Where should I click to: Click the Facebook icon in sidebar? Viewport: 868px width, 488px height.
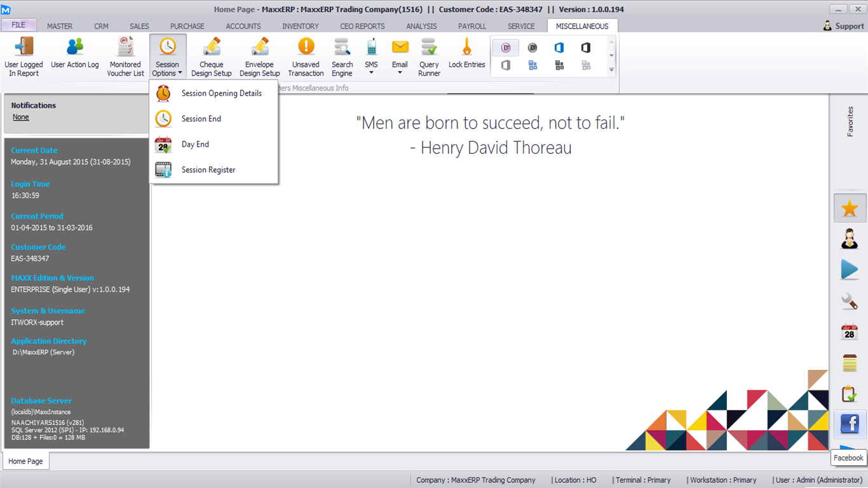click(849, 423)
